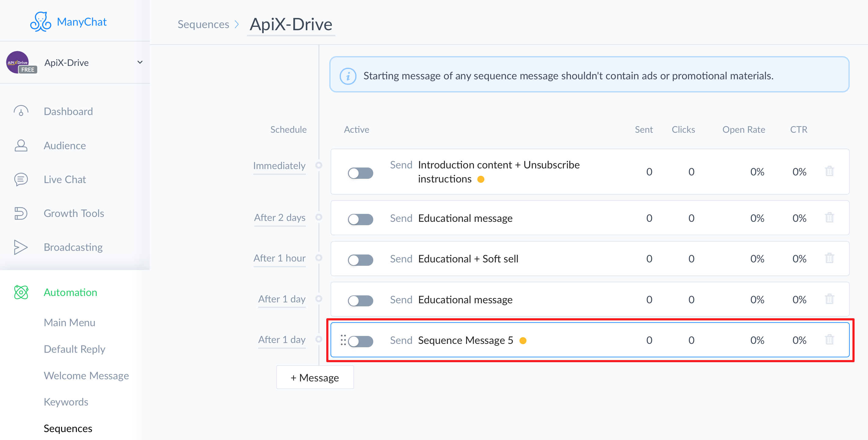This screenshot has width=868, height=440.
Task: Delete Sequence Message 5
Action: [x=829, y=340]
